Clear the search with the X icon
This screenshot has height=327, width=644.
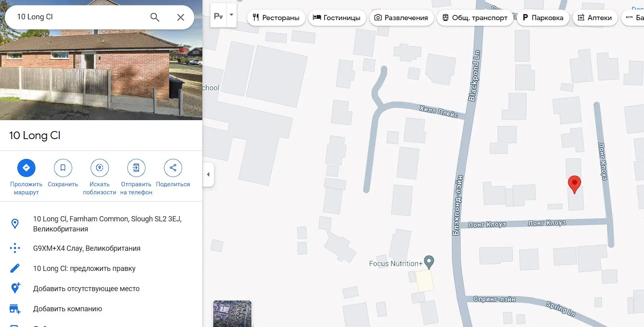tap(181, 17)
